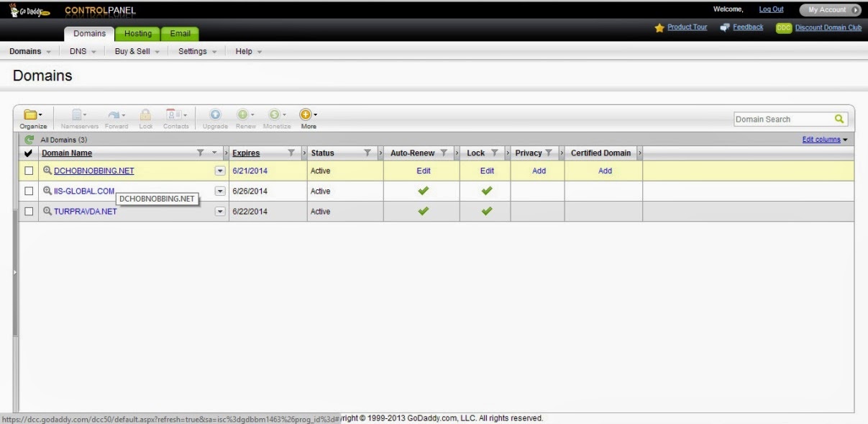The width and height of the screenshot is (868, 424).
Task: Click Add under Certified Domain for DCHOBNOBBING.NET
Action: (605, 171)
